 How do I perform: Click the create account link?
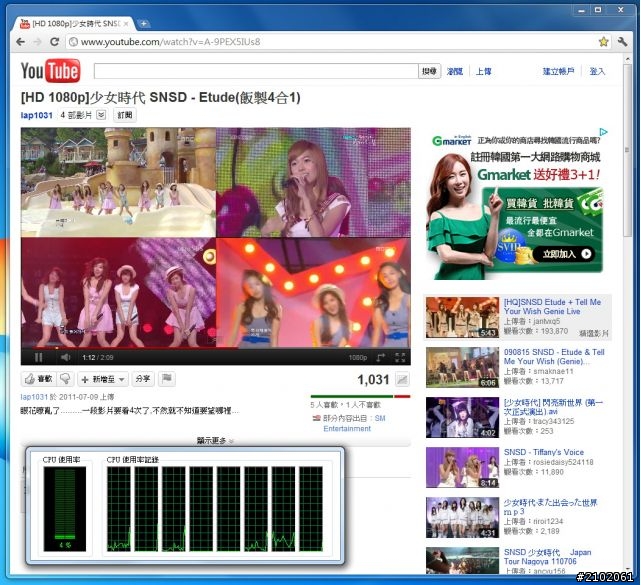coord(558,72)
